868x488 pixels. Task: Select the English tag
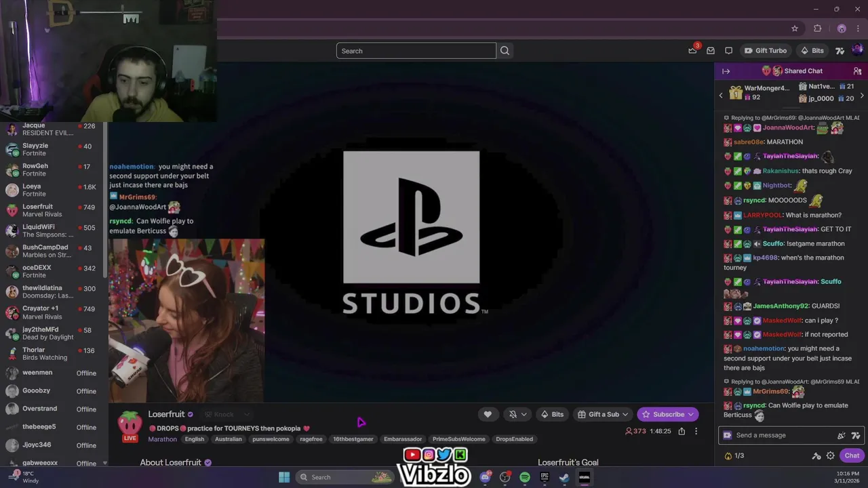click(x=195, y=439)
